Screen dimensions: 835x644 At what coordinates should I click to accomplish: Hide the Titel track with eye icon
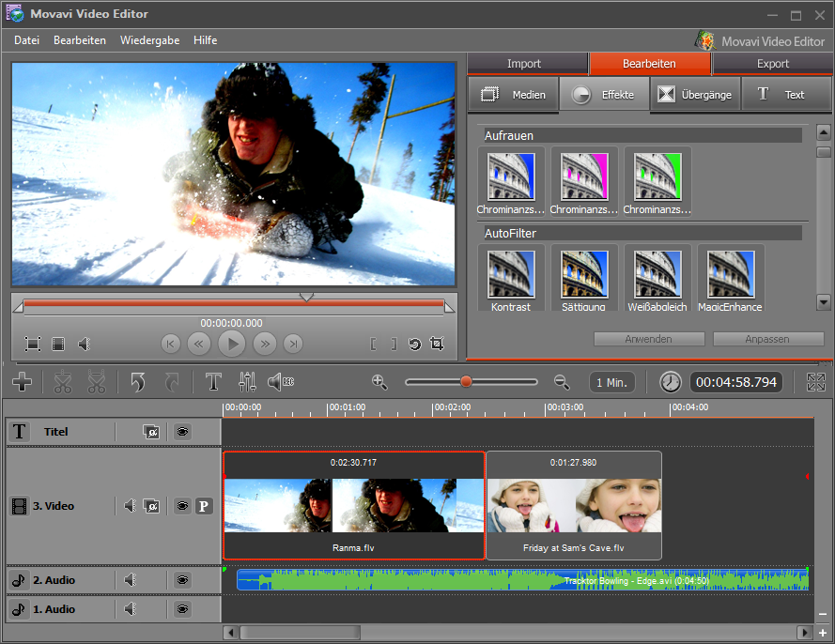[x=182, y=432]
